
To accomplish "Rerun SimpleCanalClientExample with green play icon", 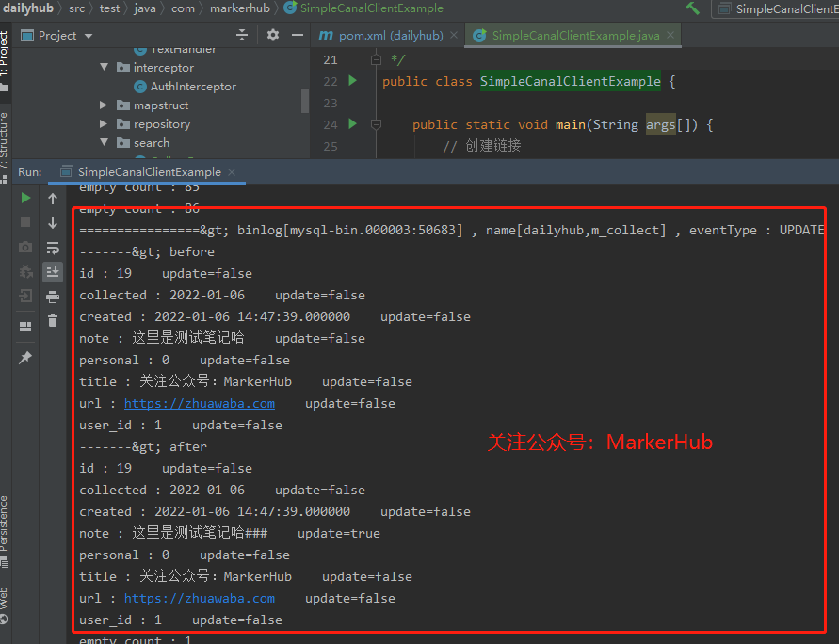I will 25,198.
